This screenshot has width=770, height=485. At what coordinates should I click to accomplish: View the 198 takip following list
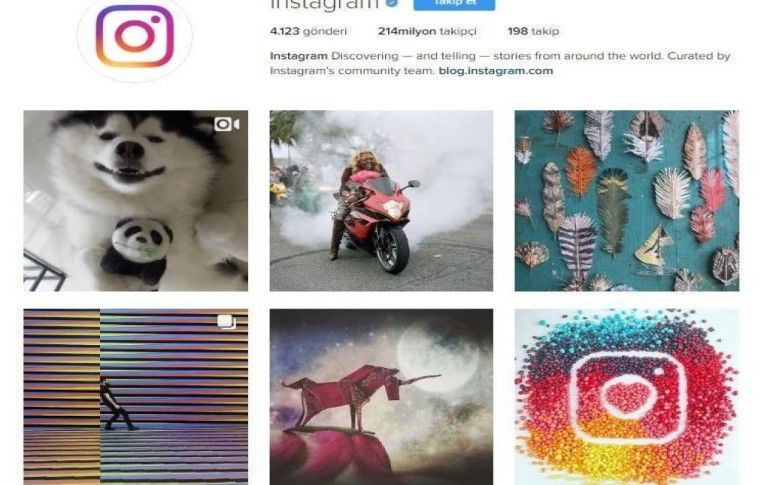click(533, 31)
